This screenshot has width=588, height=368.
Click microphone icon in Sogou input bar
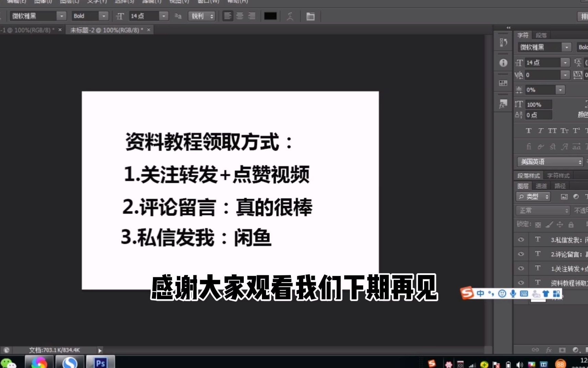513,294
